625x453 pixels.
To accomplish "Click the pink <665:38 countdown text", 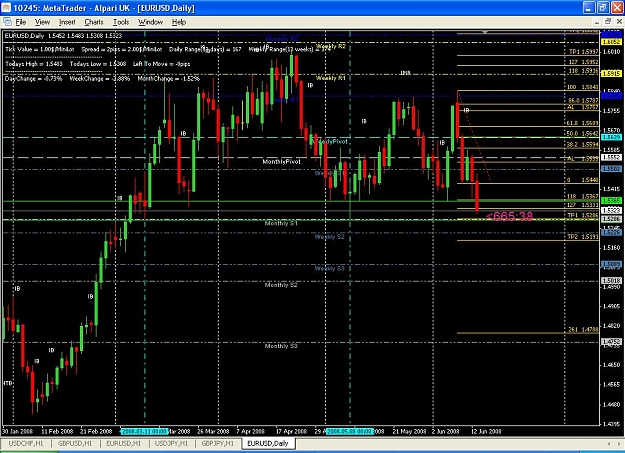I will point(509,216).
